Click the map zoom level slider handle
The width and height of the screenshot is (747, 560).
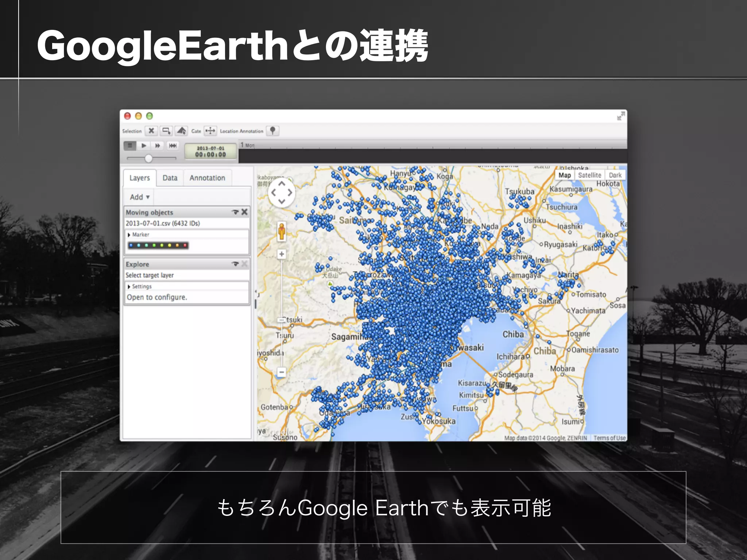tap(282, 320)
